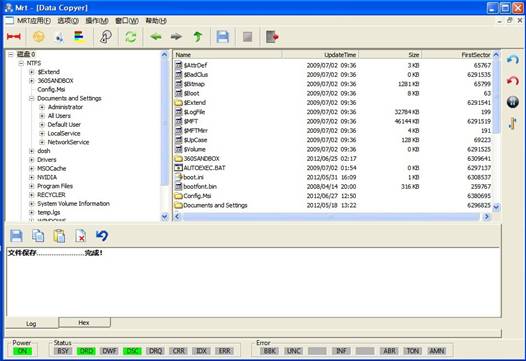The width and height of the screenshot is (526, 361).
Task: Sort by the FirstSector column header
Action: pyautogui.click(x=457, y=55)
